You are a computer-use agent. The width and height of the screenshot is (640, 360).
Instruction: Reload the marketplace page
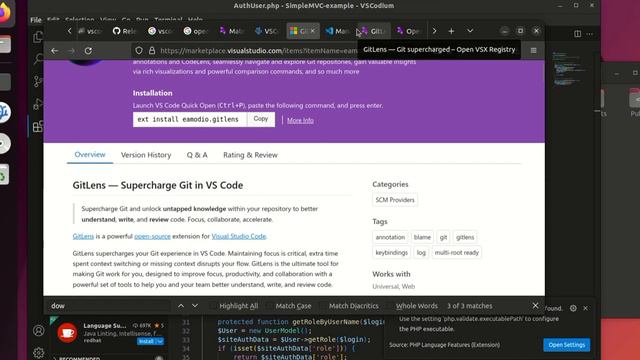tap(88, 51)
